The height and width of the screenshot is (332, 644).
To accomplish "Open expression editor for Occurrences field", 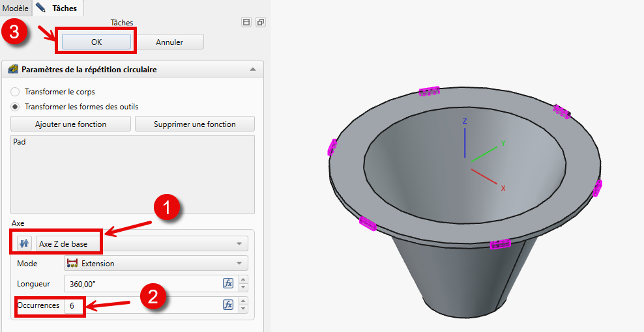I will click(x=228, y=305).
